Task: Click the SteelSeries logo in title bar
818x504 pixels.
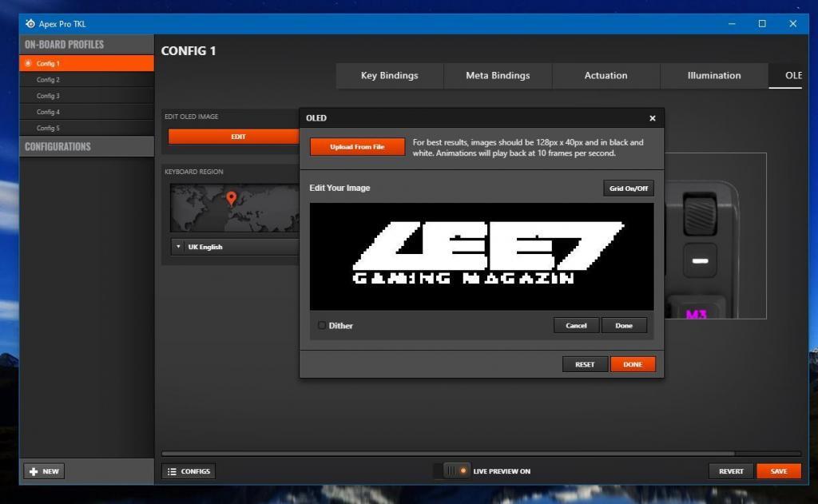Action: 30,24
